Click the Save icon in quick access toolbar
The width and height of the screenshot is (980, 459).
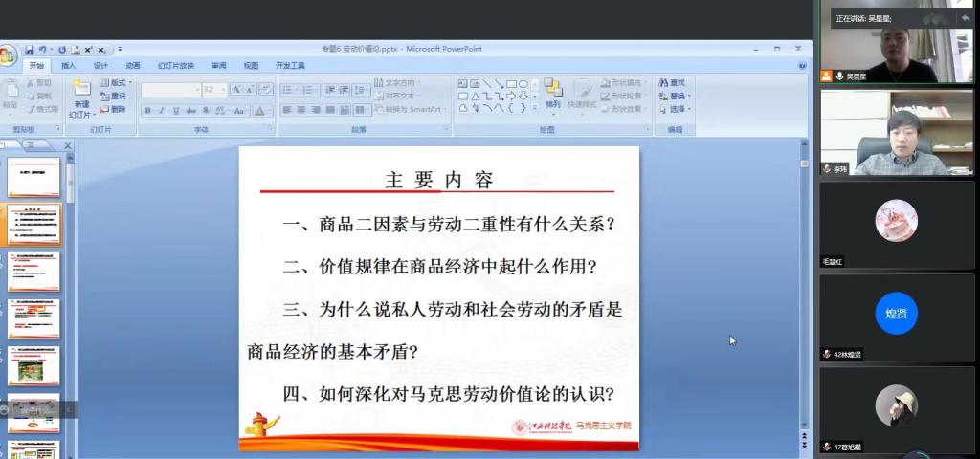tap(30, 49)
